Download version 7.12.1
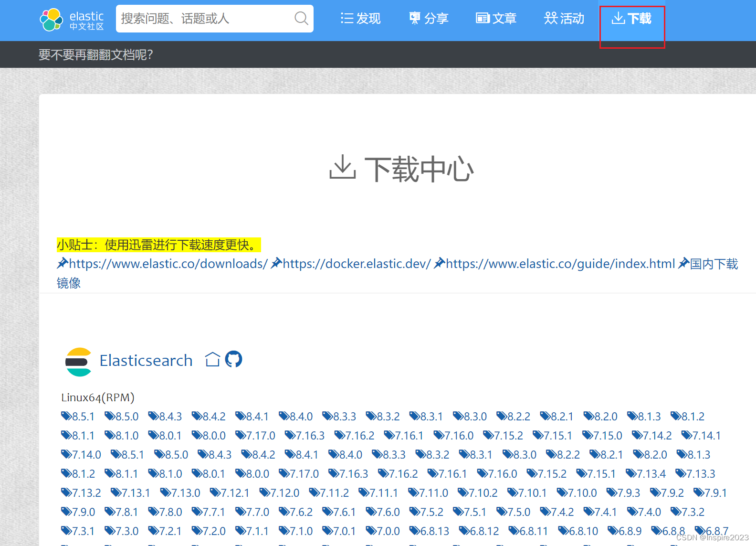The image size is (756, 546). [x=230, y=493]
